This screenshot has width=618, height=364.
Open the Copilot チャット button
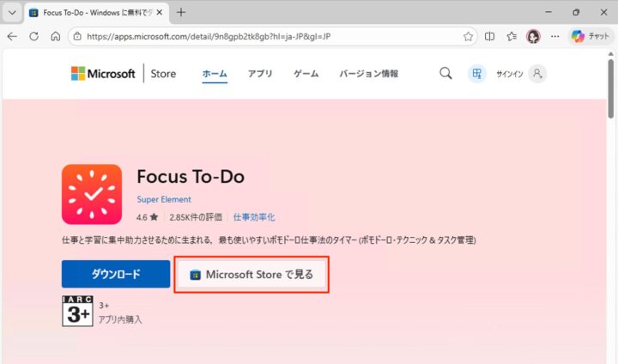pos(590,37)
